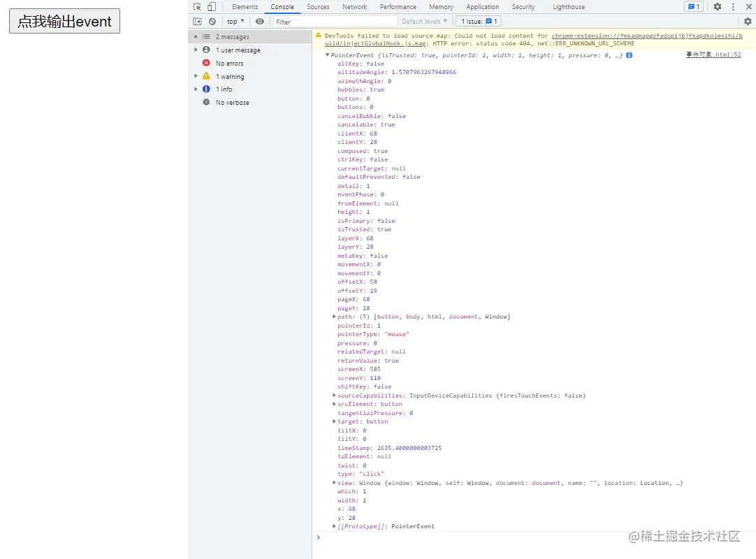Expand the path array property
This screenshot has height=559, width=756.
334,317
